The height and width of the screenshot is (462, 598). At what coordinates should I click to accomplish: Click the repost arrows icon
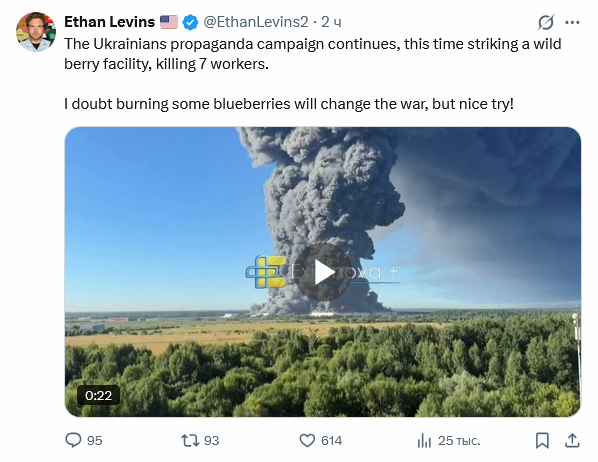click(190, 440)
